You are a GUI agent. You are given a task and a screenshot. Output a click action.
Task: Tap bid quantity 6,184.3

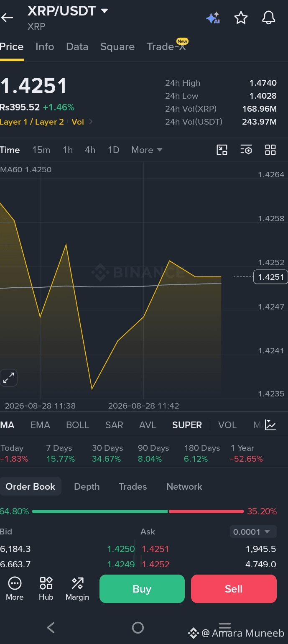tap(15, 549)
